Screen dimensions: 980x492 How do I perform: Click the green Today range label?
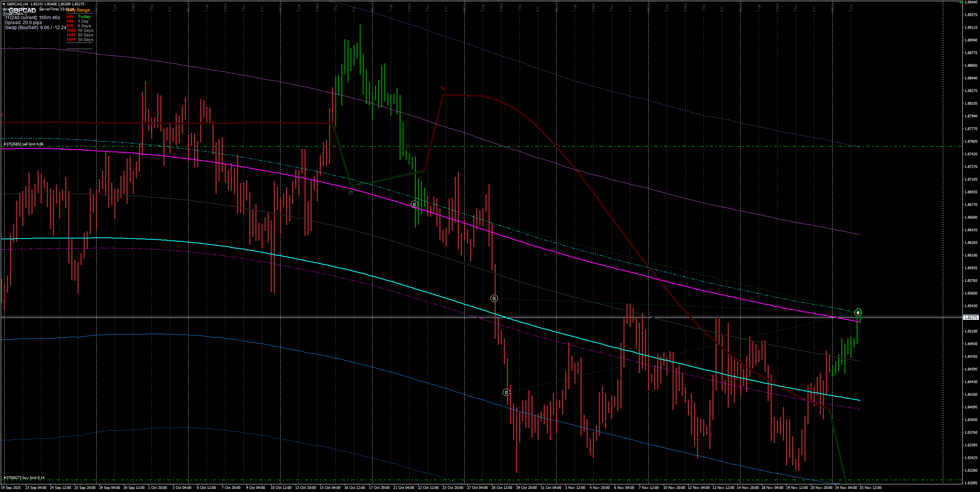(84, 17)
